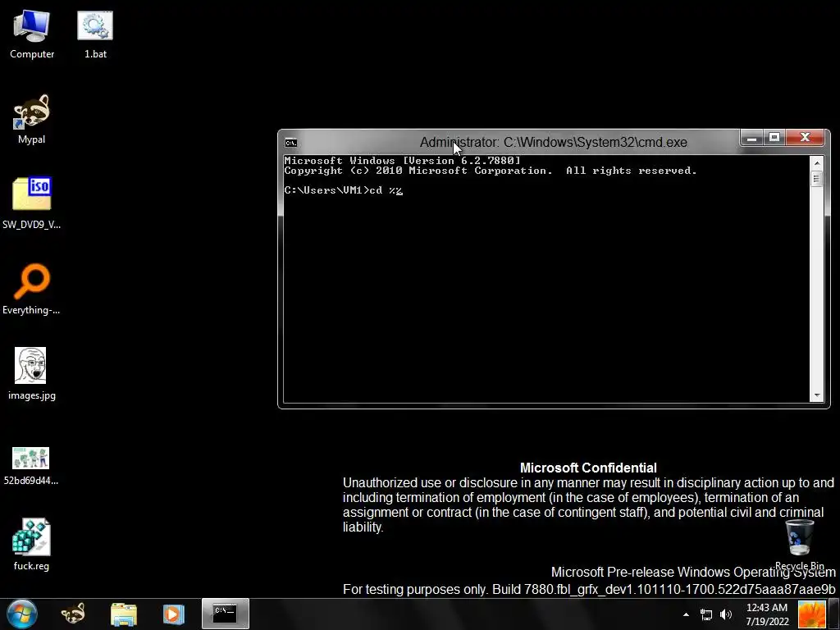
Task: Select the Recycle Bin icon
Action: click(x=799, y=545)
